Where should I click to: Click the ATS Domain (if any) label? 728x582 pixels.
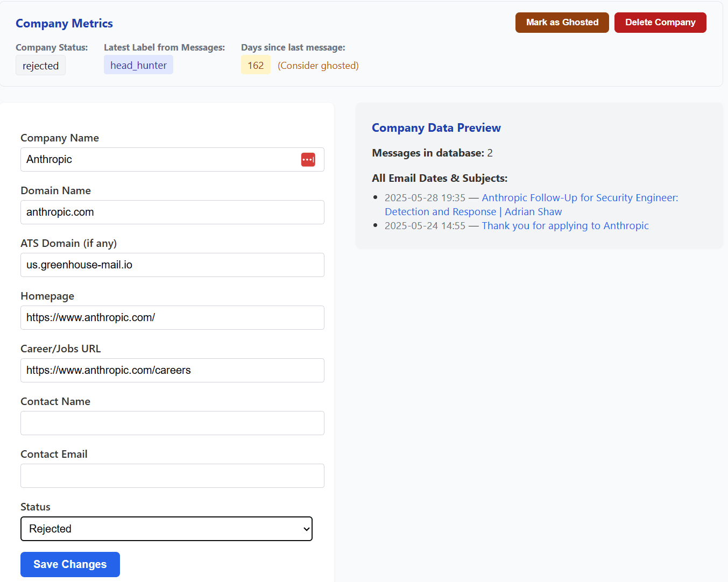pos(68,243)
